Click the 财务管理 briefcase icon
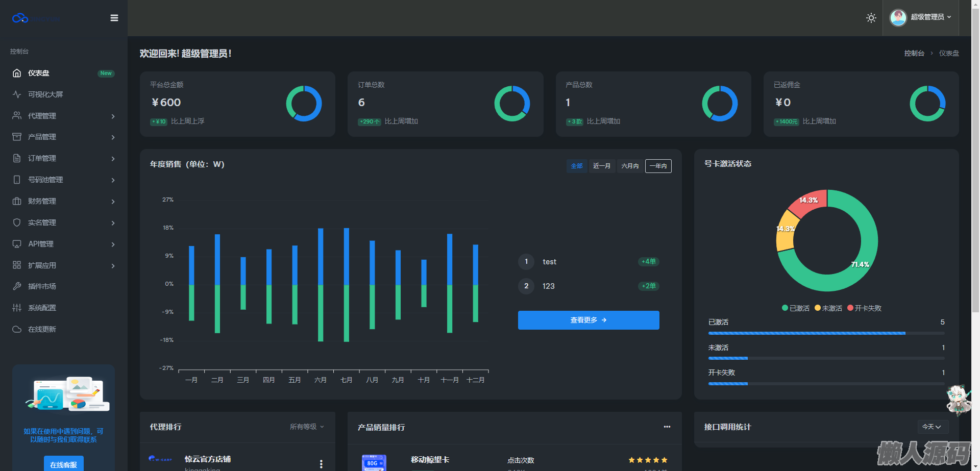The width and height of the screenshot is (980, 471). [17, 201]
